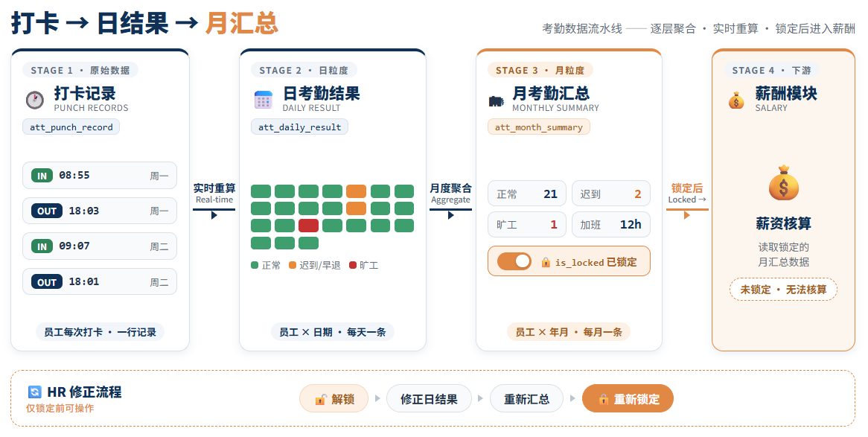
Task: Click the SALARY subtitle
Action: pos(771,108)
